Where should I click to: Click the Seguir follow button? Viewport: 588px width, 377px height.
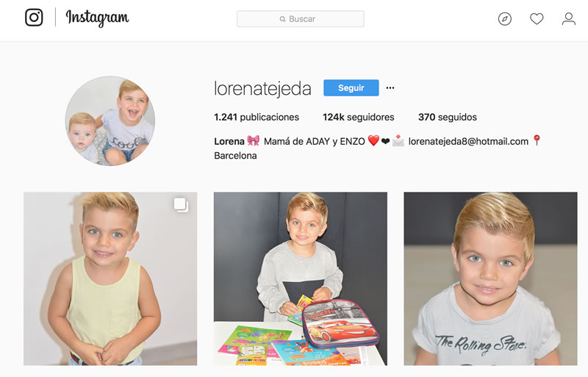[x=351, y=87]
